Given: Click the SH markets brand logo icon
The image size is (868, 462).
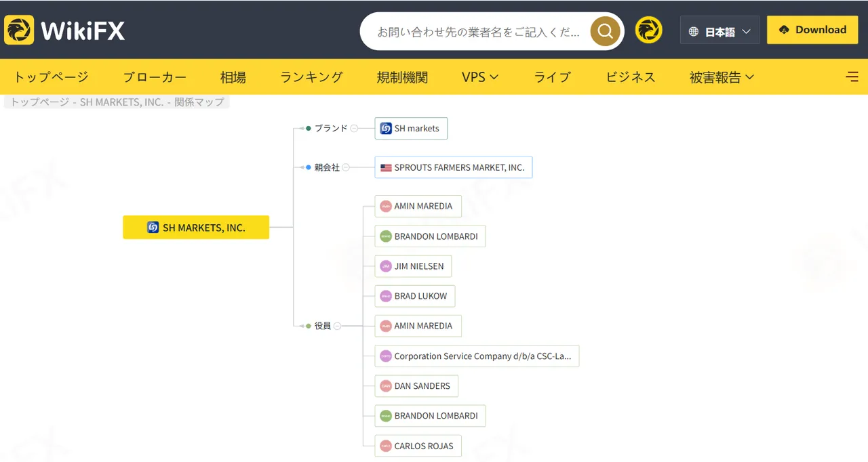Looking at the screenshot, I should click(x=386, y=128).
